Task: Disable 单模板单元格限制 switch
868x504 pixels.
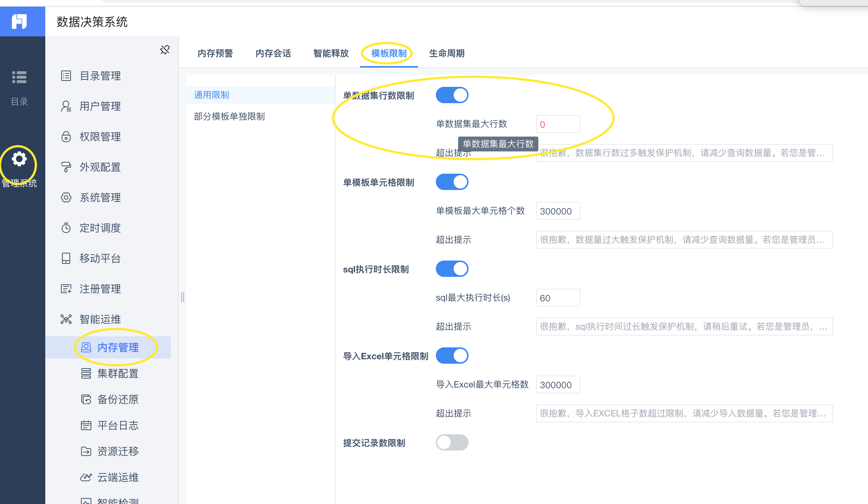Action: [x=452, y=182]
